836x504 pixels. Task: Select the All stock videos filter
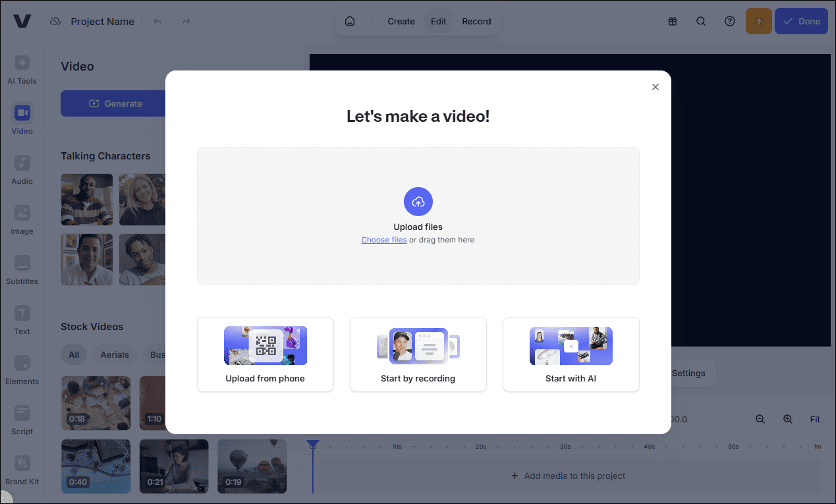coord(74,354)
